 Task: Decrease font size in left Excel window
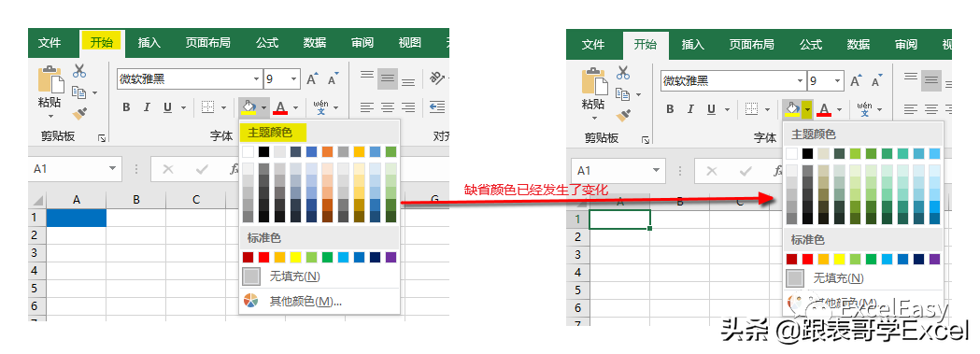(x=333, y=79)
